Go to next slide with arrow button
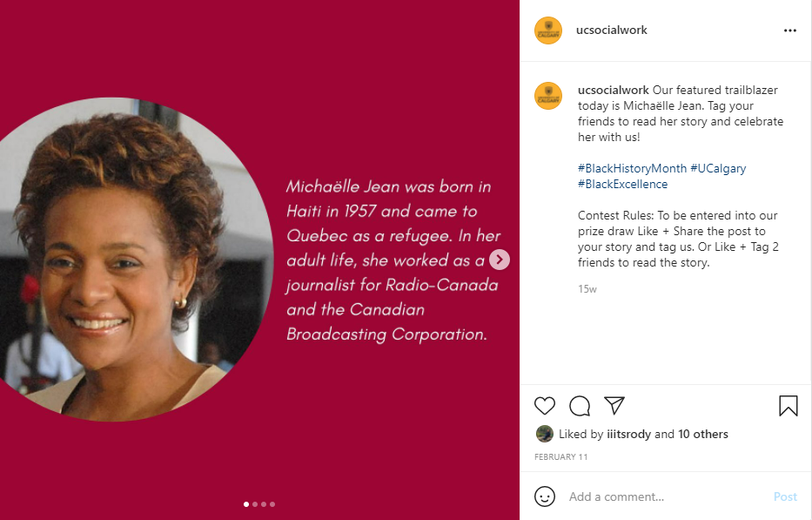 click(x=500, y=260)
